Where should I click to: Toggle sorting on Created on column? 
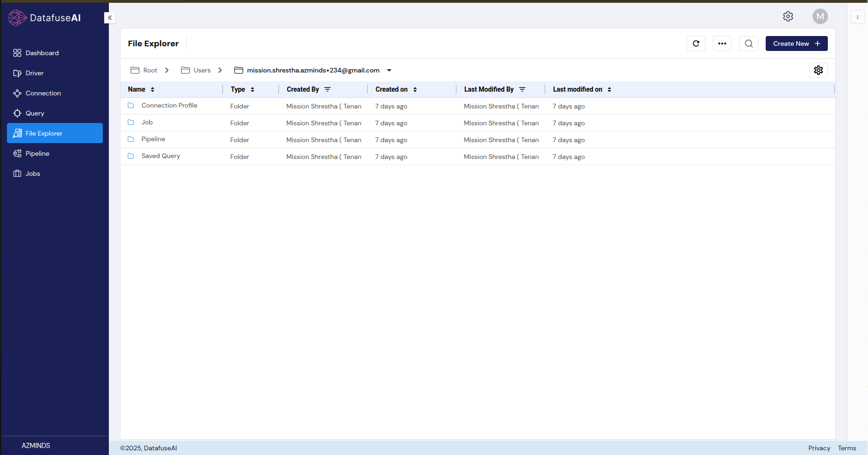415,89
